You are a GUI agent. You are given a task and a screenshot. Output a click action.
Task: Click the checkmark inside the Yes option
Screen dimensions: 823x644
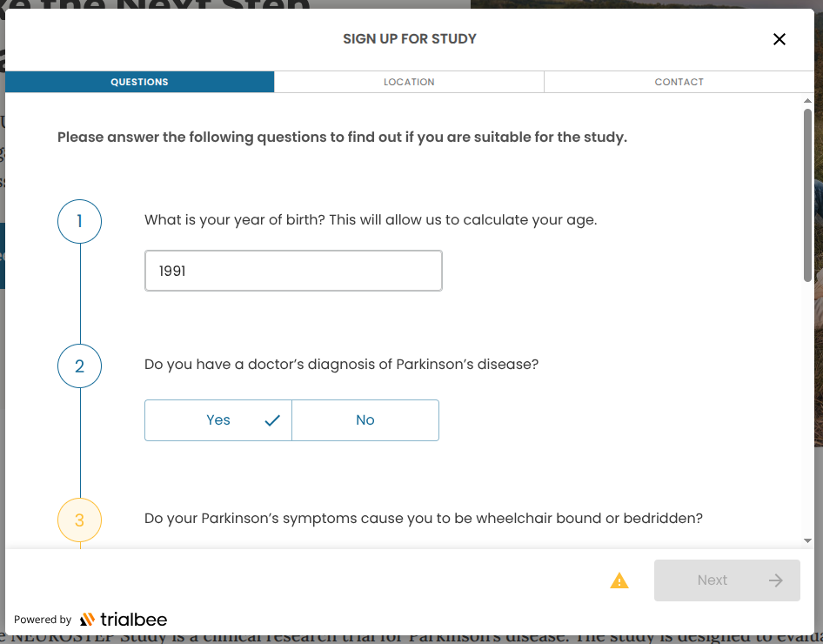click(x=271, y=419)
